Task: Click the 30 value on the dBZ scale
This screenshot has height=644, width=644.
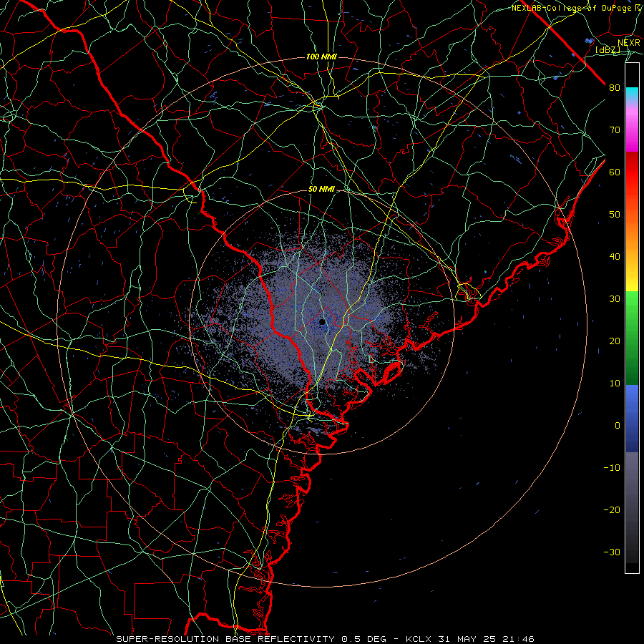Action: pyautogui.click(x=615, y=299)
